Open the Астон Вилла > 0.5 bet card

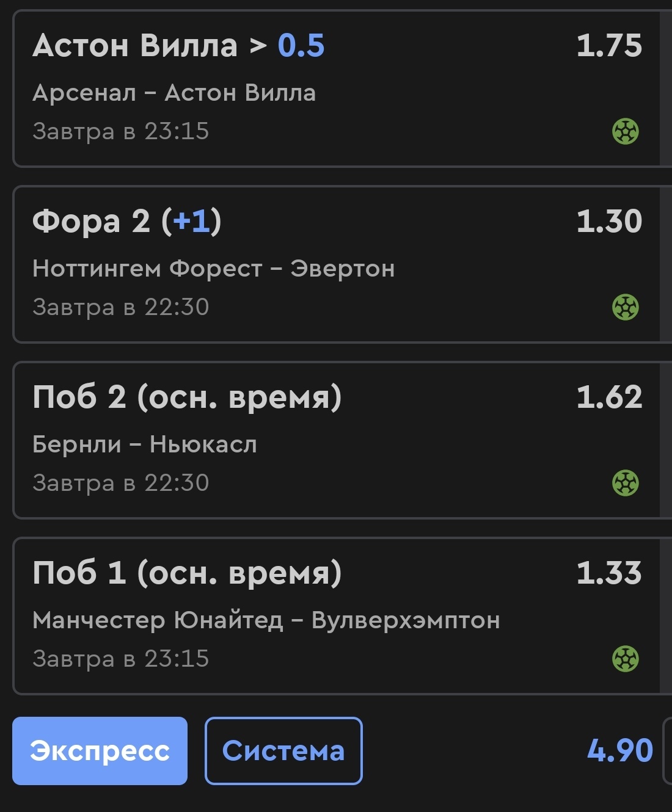click(336, 89)
